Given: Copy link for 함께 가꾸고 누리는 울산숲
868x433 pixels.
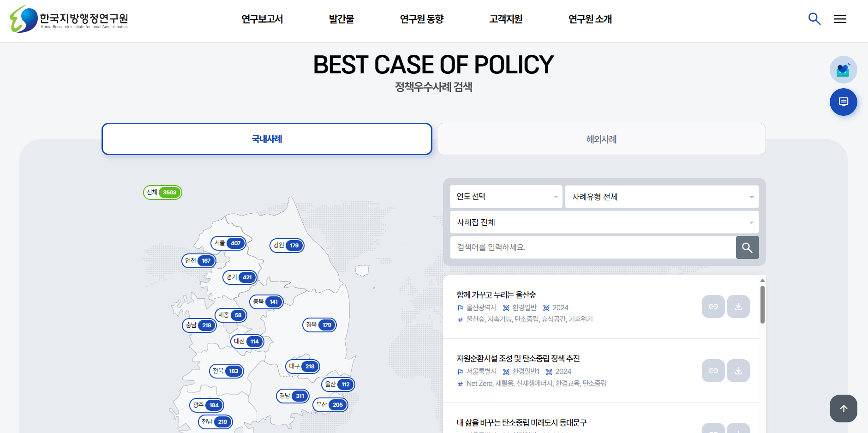Looking at the screenshot, I should click(x=713, y=307).
